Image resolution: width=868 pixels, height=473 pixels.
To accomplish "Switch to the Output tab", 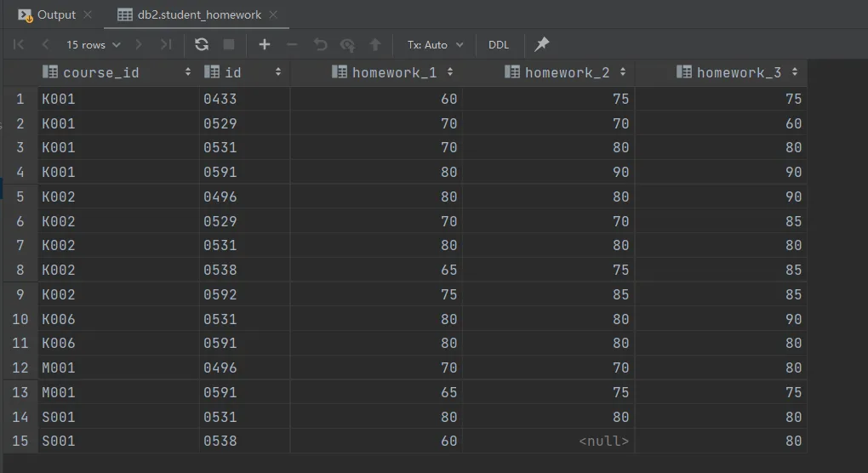I will tap(56, 15).
